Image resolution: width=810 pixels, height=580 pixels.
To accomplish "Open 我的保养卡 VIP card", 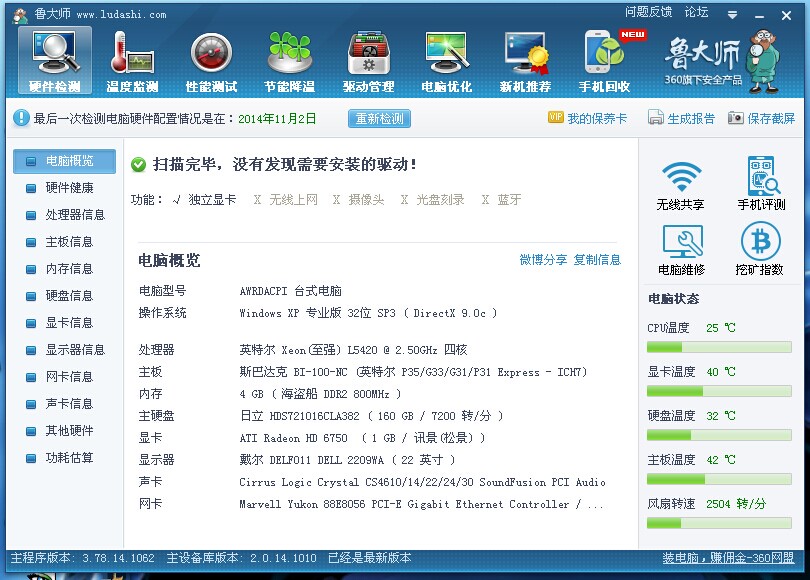I will coord(587,118).
